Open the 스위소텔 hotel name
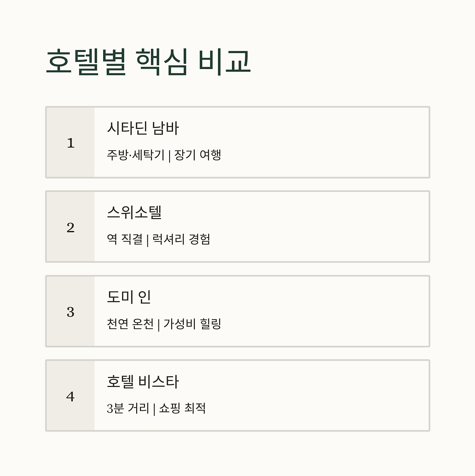 134,213
